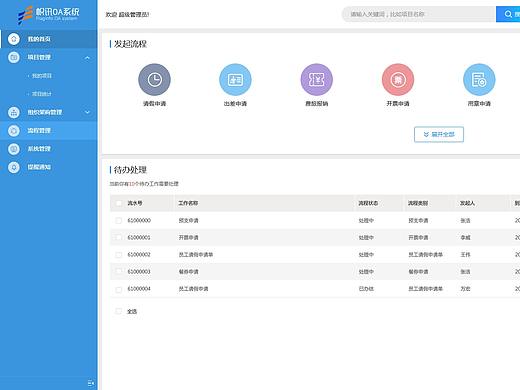Check the row 61000002 checkbox

coord(118,255)
